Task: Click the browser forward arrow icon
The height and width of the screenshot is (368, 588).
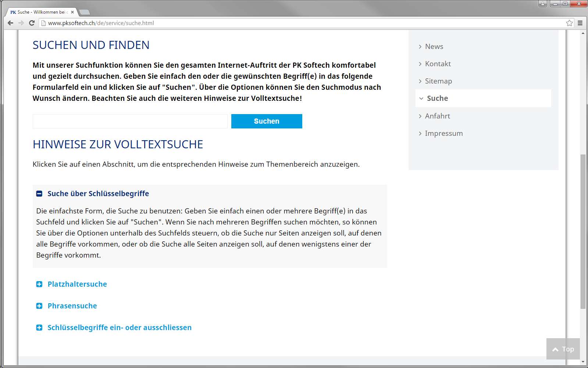Action: pos(21,23)
